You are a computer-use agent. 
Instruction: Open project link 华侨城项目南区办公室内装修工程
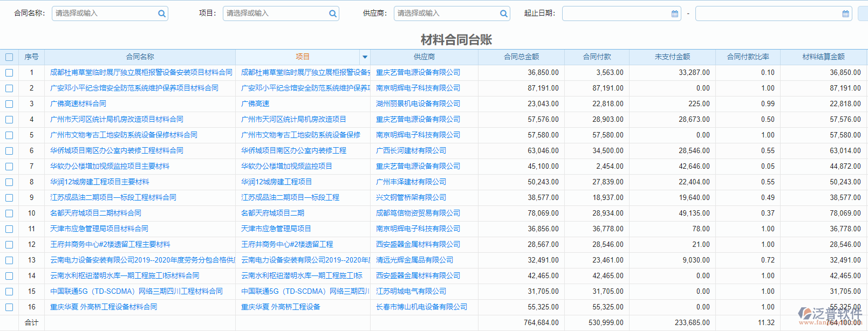click(293, 150)
